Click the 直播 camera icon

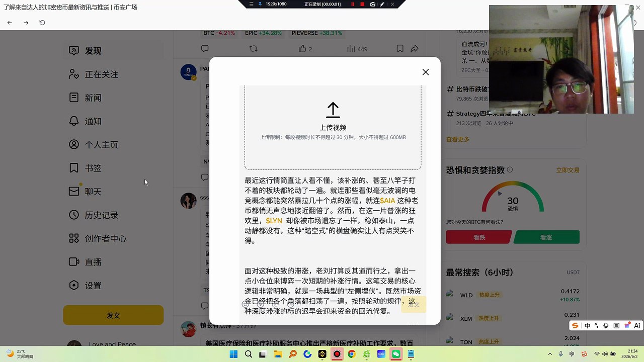coord(74,262)
